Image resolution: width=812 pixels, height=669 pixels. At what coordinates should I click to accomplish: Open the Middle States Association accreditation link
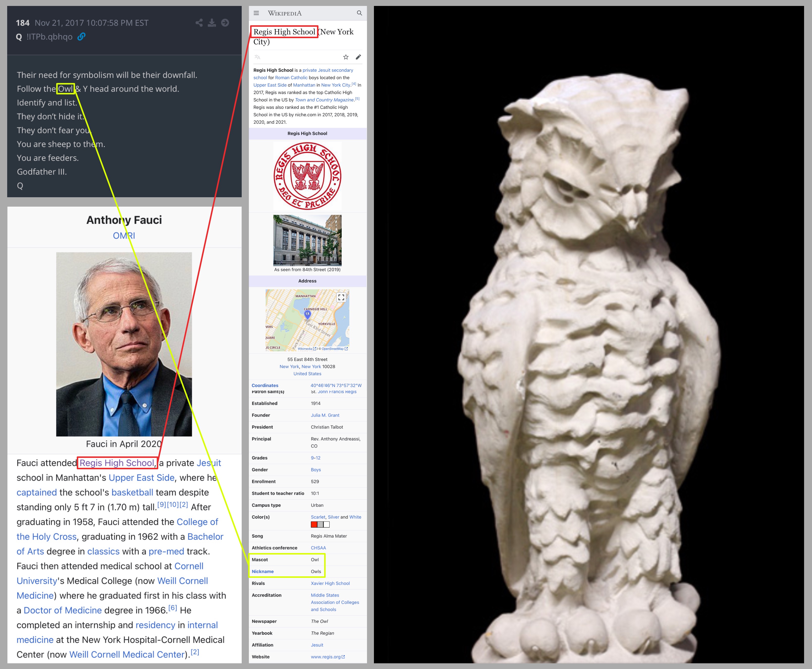tap(335, 602)
